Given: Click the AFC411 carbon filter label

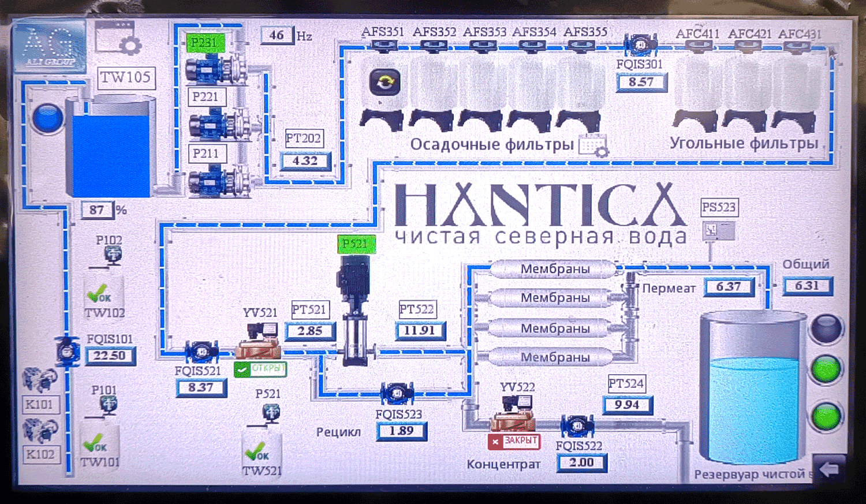Looking at the screenshot, I should click(x=697, y=33).
